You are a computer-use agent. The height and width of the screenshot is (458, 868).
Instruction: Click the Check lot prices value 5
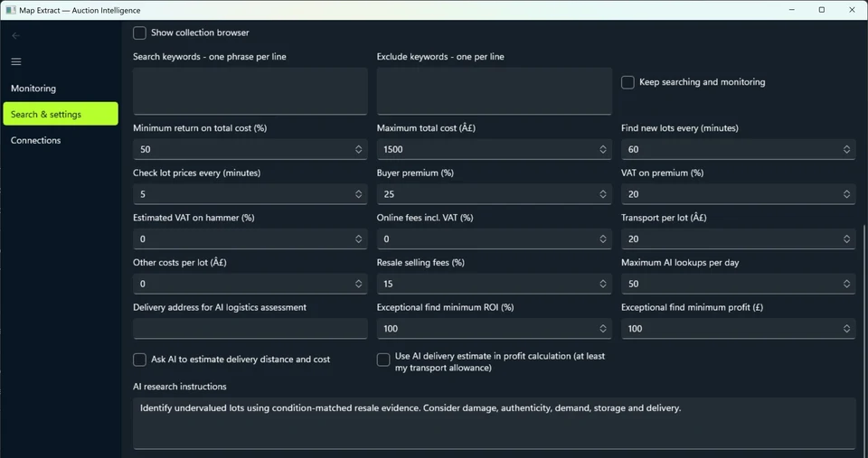250,194
